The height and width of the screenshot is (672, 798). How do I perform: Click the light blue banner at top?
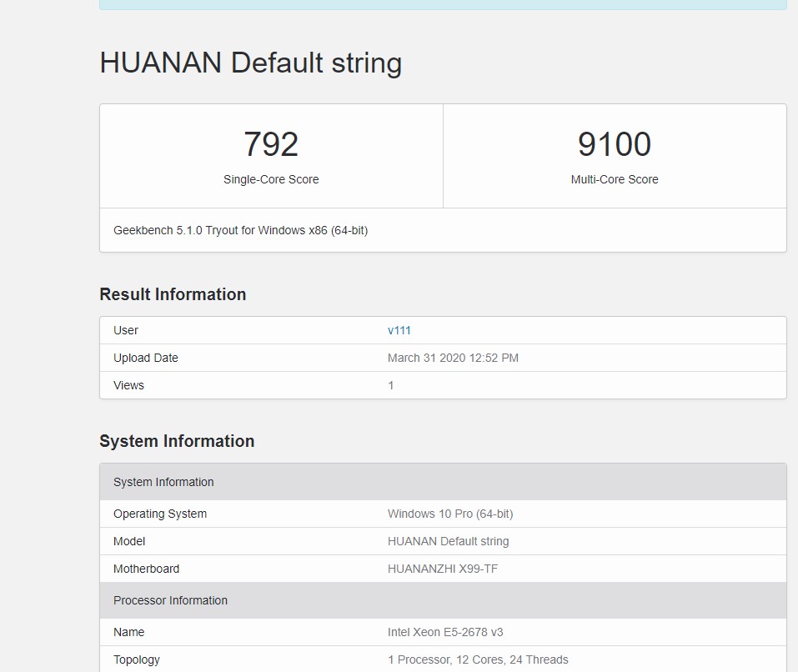point(442,4)
